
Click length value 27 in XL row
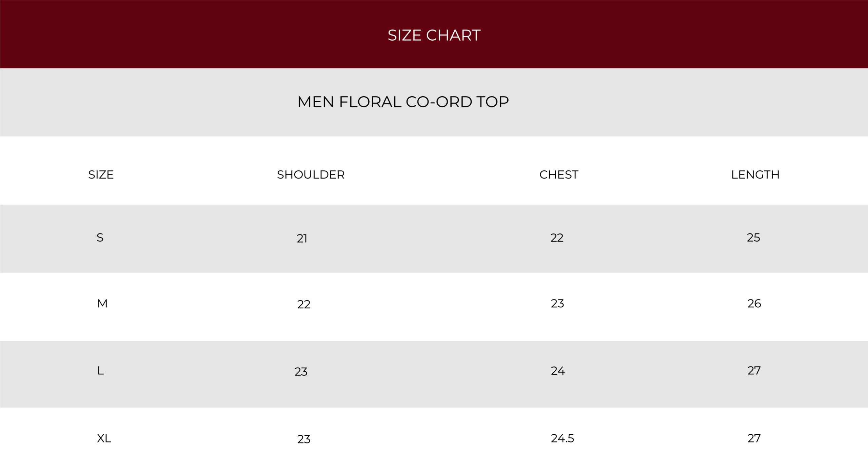754,438
